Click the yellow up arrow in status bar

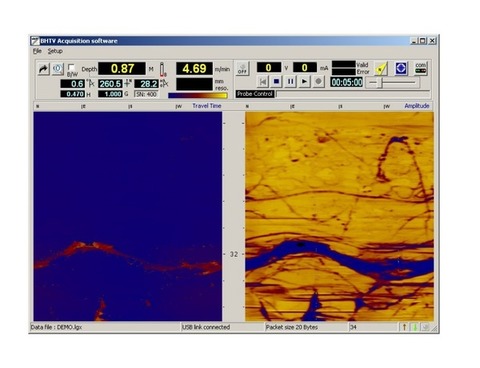tap(404, 327)
